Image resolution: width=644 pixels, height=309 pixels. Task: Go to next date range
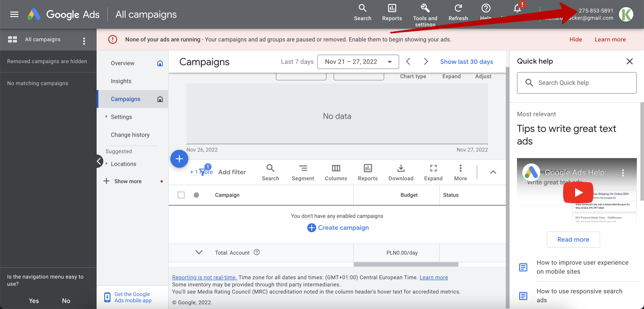(x=426, y=61)
